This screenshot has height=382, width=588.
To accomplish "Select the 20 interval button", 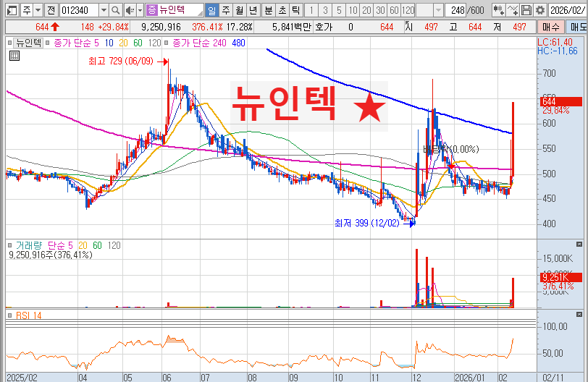I will pos(366,10).
